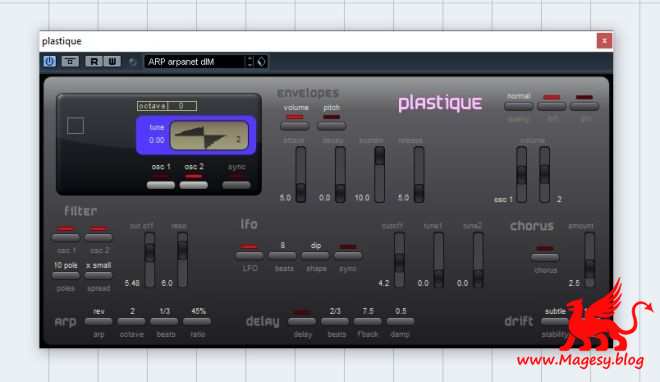Click the LFO cutoff amount slider
Image resolution: width=660 pixels, height=382 pixels.
tap(399, 260)
